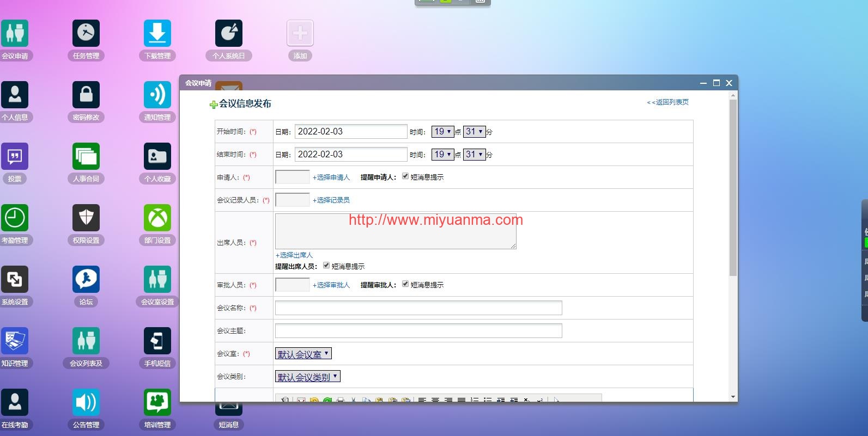Click the 添加 plus icon

[300, 33]
